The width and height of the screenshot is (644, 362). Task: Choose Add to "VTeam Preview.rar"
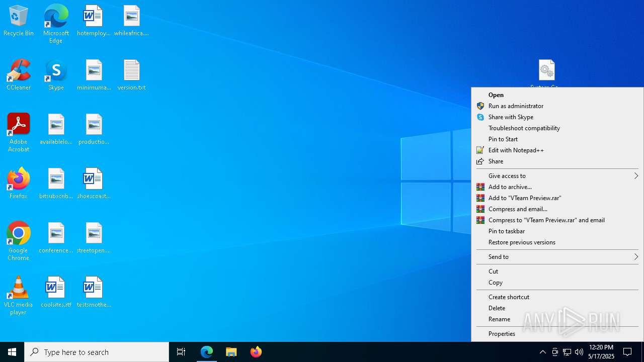click(x=557, y=198)
